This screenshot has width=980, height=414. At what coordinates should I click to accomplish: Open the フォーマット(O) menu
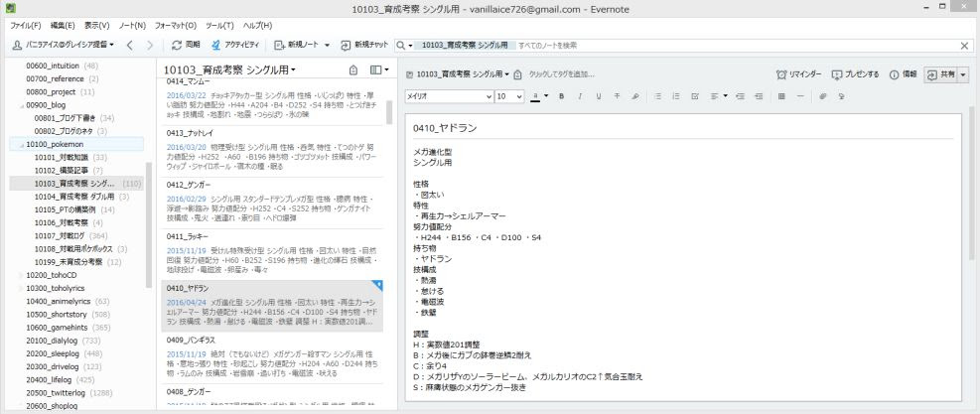point(175,26)
